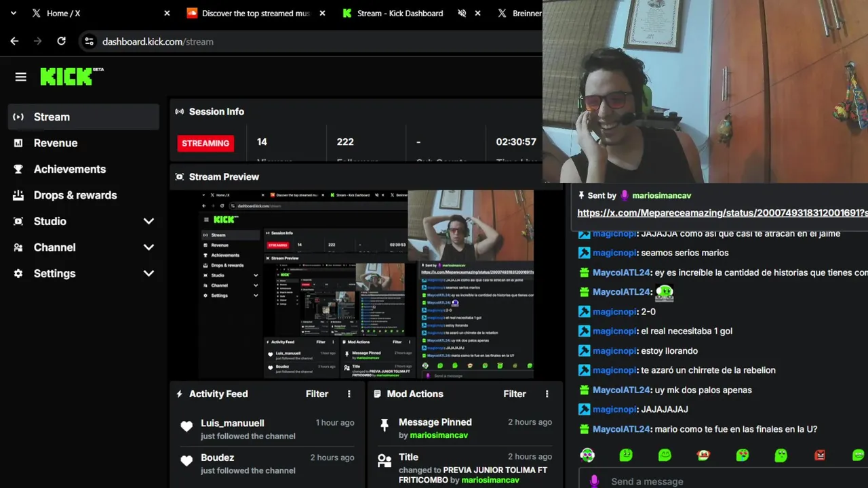868x488 pixels.
Task: Click heart icon next to Boudez
Action: tap(186, 461)
